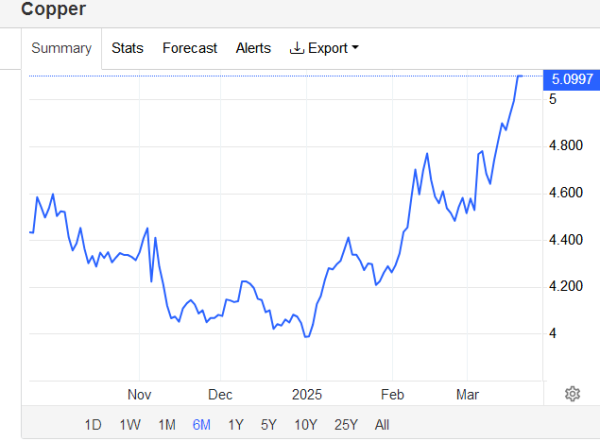Screen dimensions: 600x441
Task: Go to the Alerts tab
Action: click(253, 48)
